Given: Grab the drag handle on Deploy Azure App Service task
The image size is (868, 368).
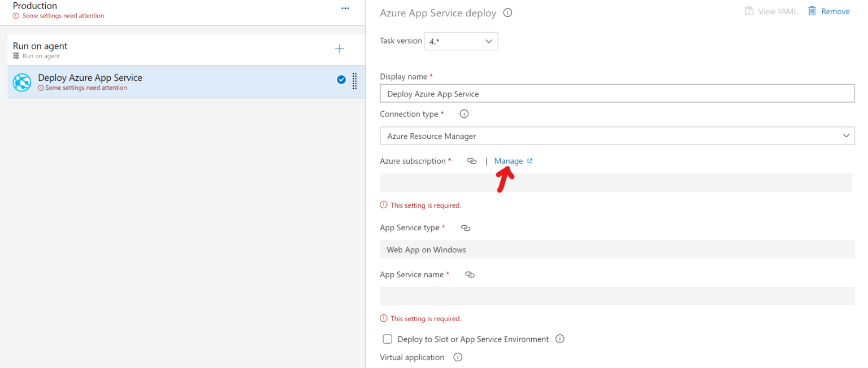Looking at the screenshot, I should [x=355, y=81].
